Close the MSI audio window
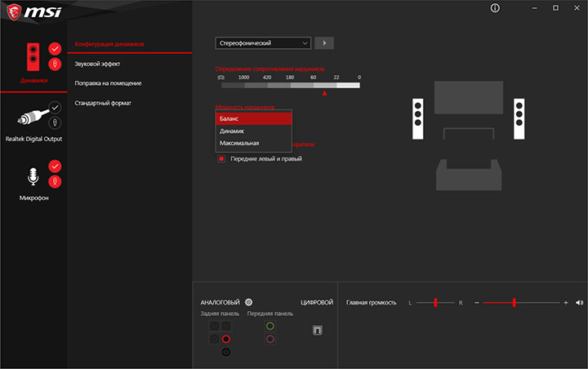The height and width of the screenshot is (369, 588). pyautogui.click(x=577, y=8)
